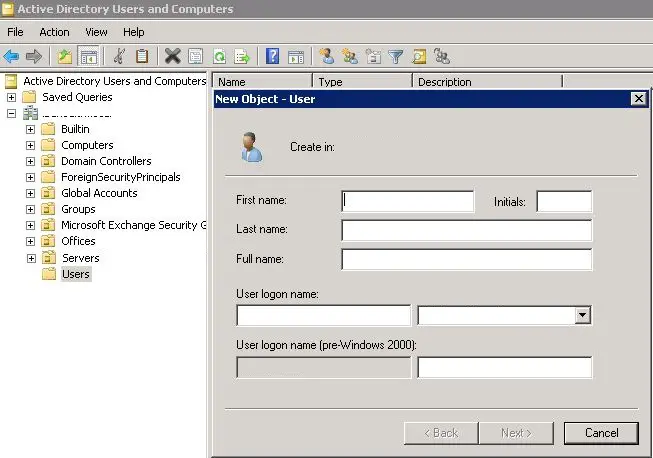Click the Full name input field

pyautogui.click(x=466, y=259)
